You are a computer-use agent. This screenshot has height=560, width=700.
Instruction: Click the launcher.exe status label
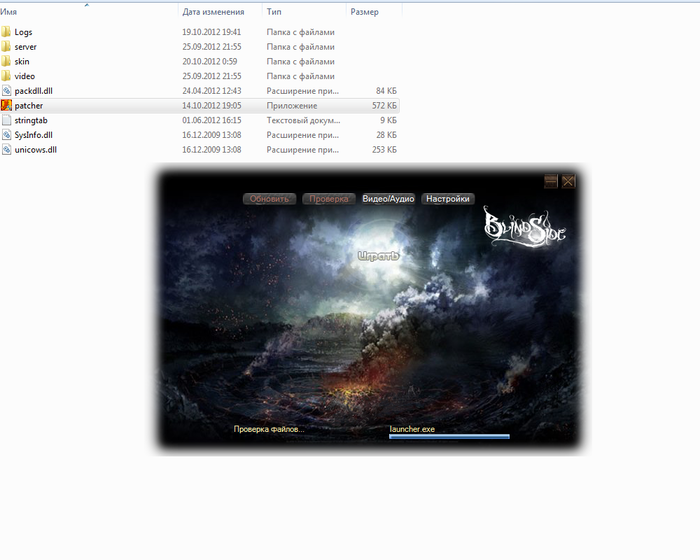(x=412, y=429)
